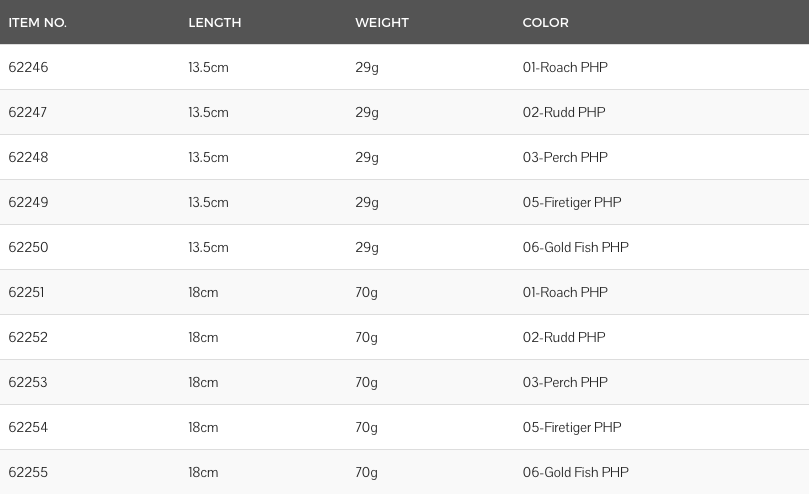This screenshot has width=810, height=501.
Task: Click the 18cm length in row 62253
Action: click(203, 382)
